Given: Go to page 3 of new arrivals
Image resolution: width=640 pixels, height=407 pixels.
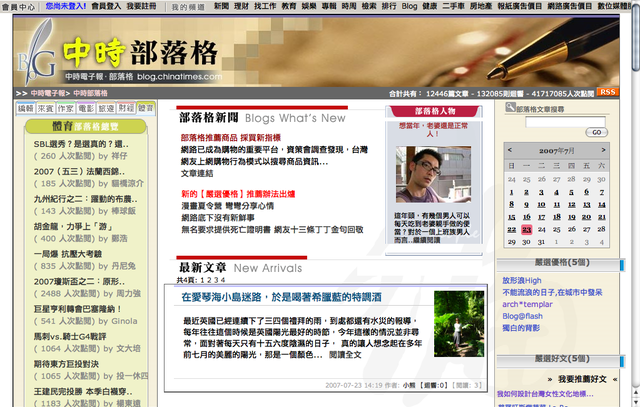Looking at the screenshot, I should click(x=216, y=280).
